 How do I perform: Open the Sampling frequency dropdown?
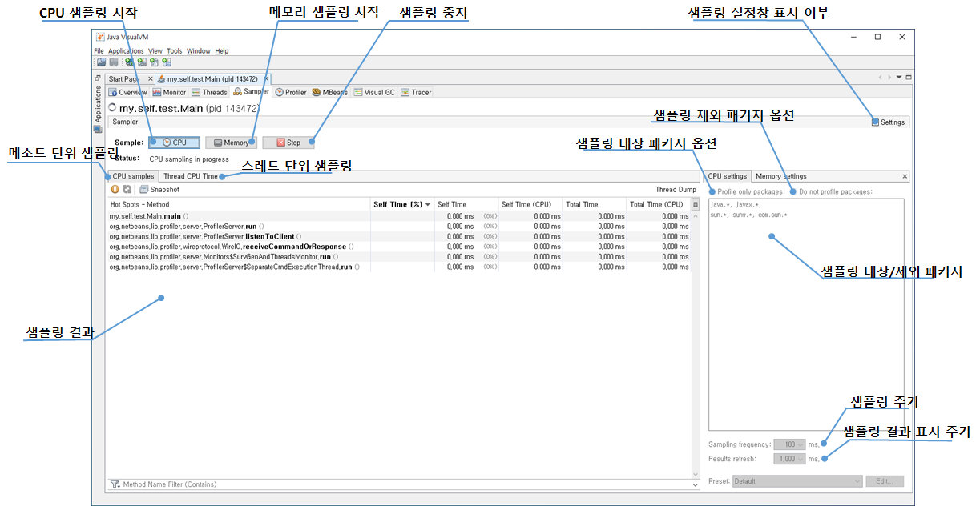tap(800, 444)
